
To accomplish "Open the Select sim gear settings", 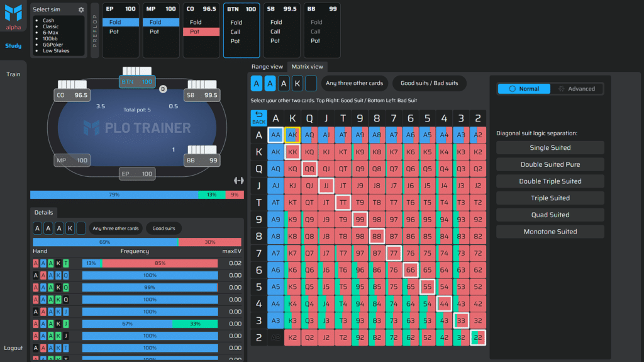I will tap(81, 9).
